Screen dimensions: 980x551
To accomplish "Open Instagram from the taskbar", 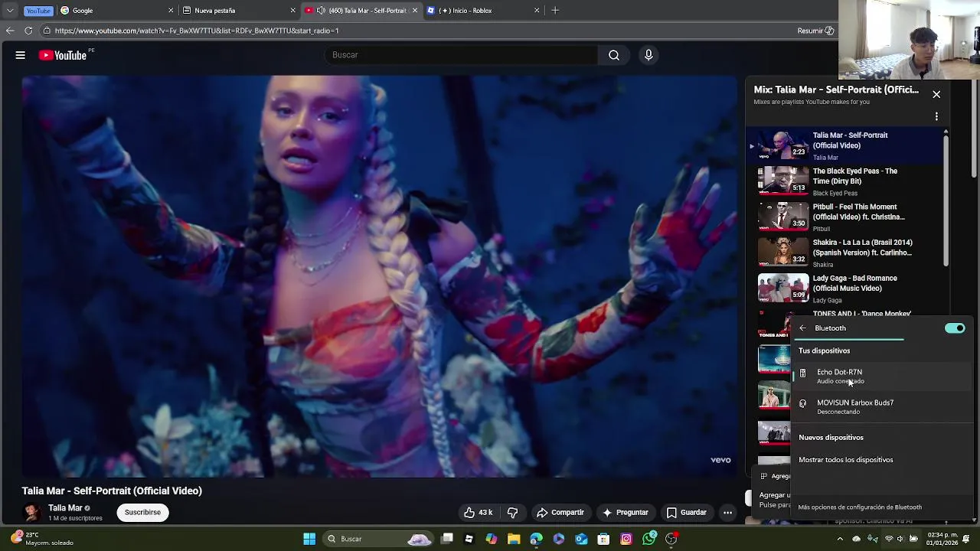I will (626, 539).
